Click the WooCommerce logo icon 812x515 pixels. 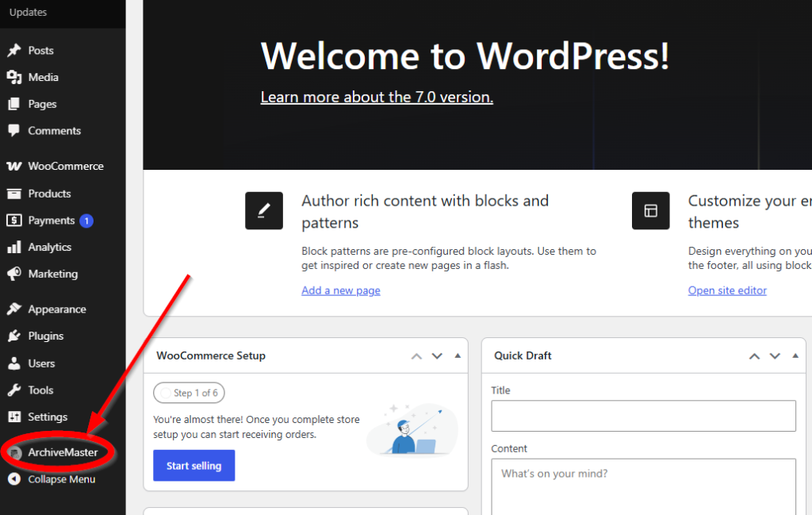(14, 167)
